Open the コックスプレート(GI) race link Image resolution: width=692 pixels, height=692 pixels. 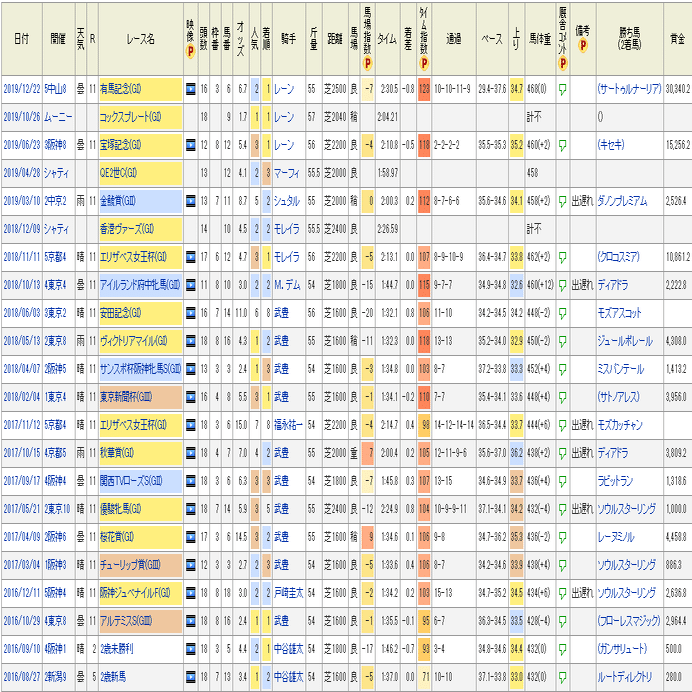pos(131,117)
